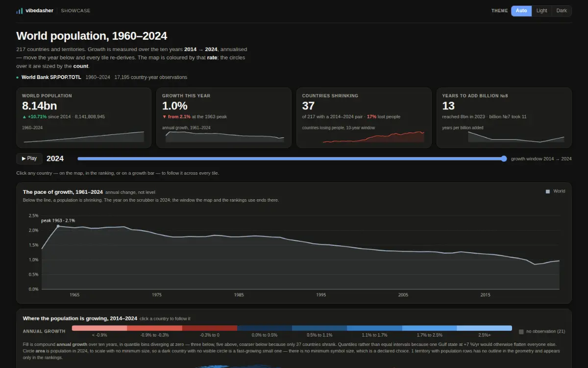Open the Years to Add Billion tile

504,118
